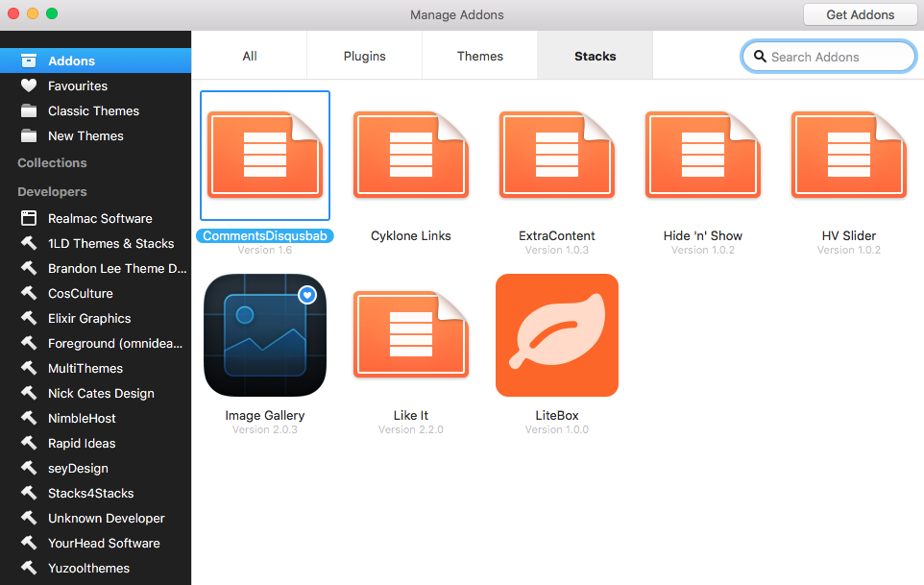Click Version 2.2.0 under Like It
Viewport: 924px width, 585px height.
pos(411,429)
